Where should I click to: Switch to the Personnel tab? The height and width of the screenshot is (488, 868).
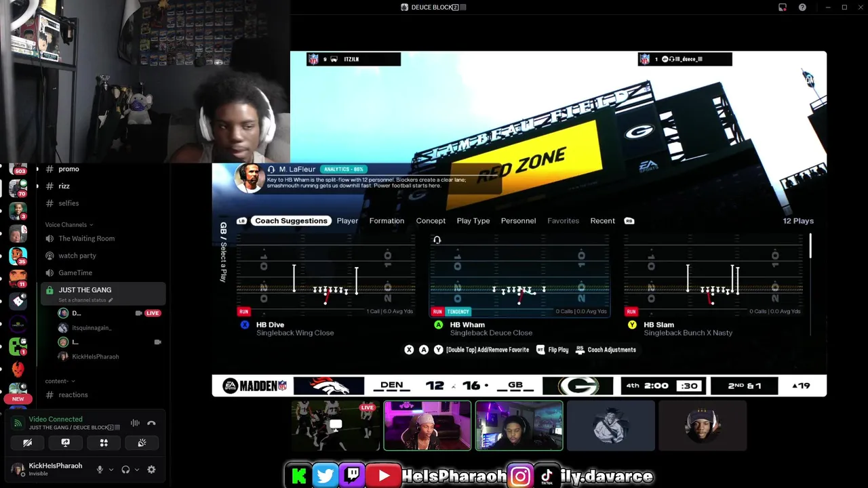pos(518,221)
